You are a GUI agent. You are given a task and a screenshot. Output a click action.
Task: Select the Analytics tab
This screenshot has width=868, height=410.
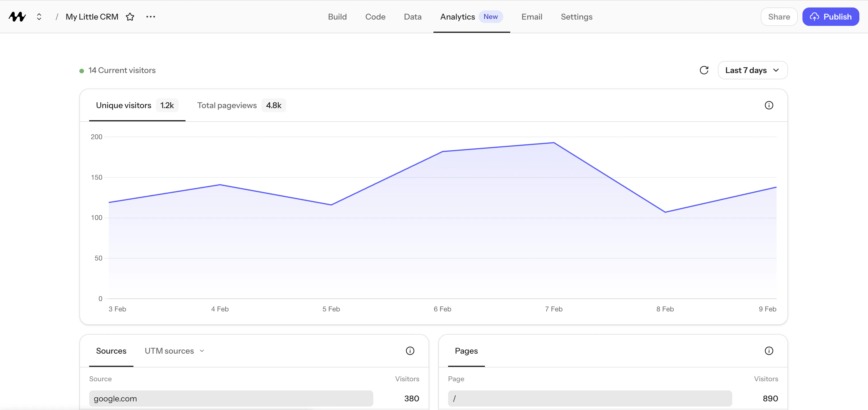click(x=458, y=16)
